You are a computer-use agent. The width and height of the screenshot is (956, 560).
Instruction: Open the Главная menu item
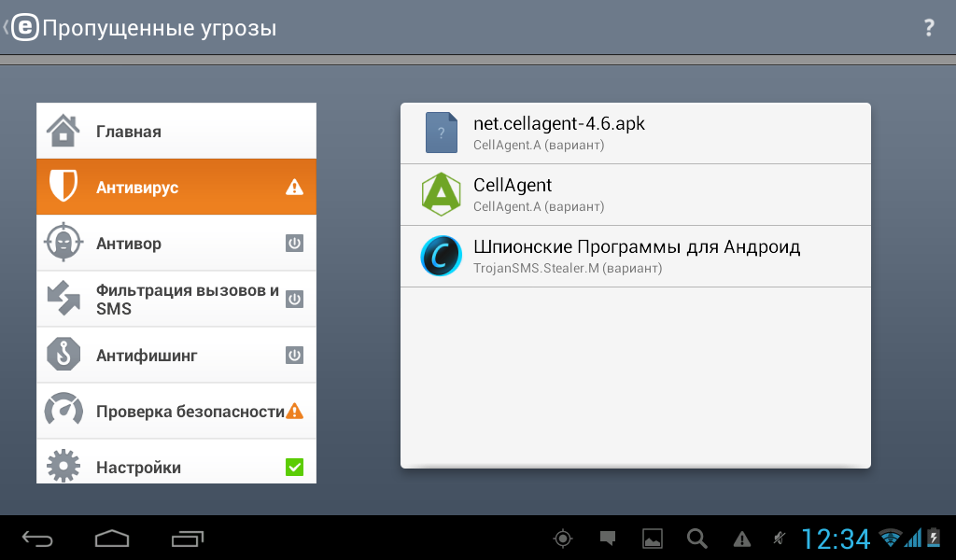tap(176, 131)
